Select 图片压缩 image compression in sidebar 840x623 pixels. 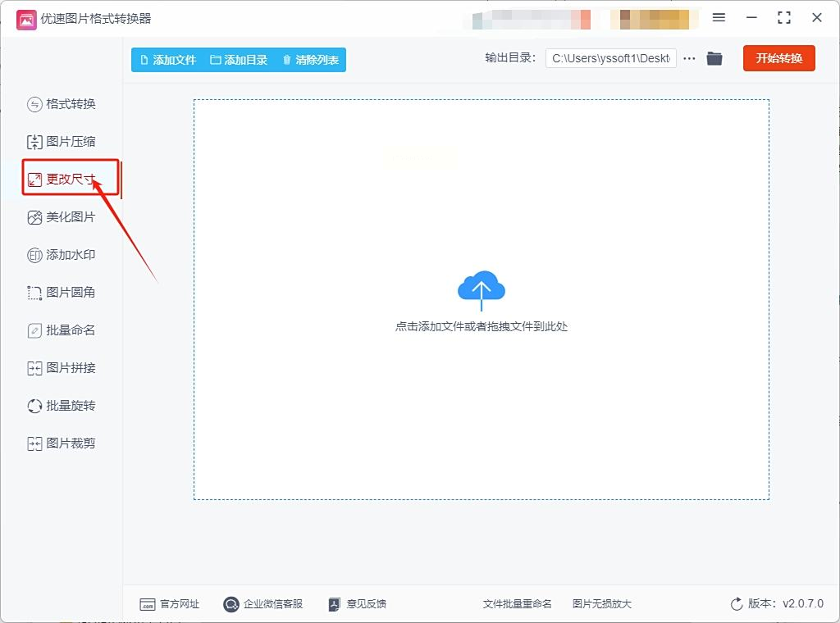click(x=61, y=141)
